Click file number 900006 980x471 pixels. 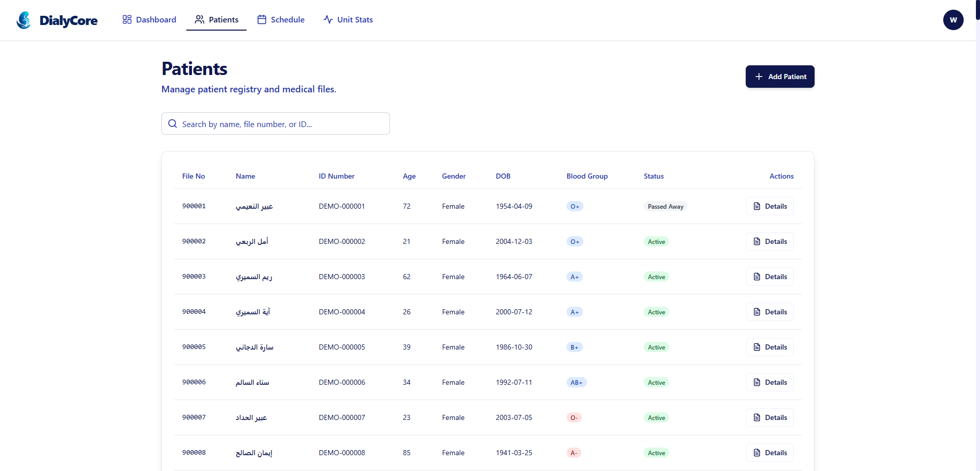194,382
